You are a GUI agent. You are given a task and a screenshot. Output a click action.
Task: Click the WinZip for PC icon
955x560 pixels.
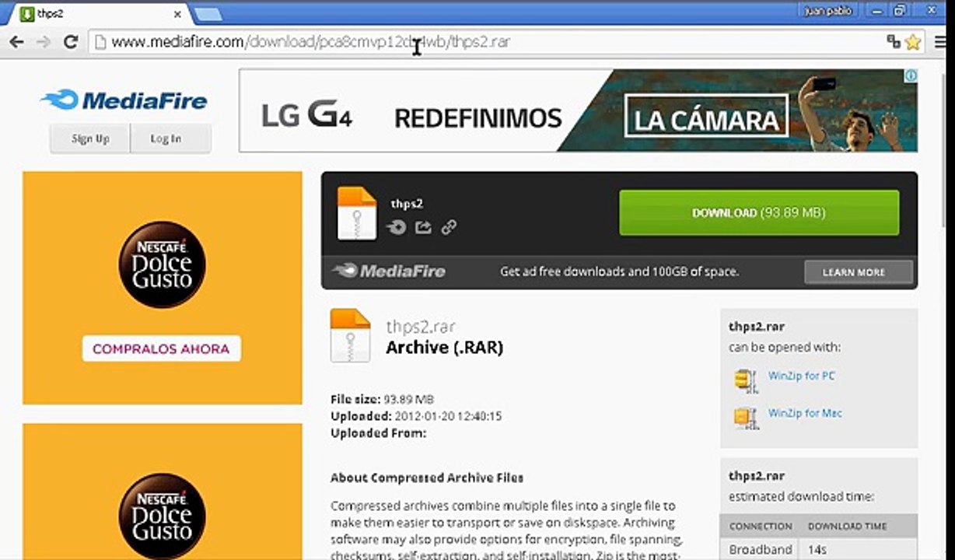(746, 380)
